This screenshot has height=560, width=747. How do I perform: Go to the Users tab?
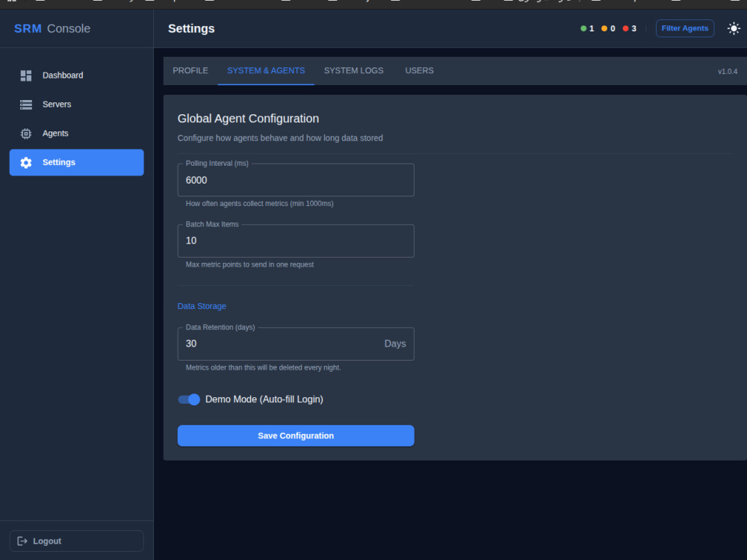[x=419, y=70]
